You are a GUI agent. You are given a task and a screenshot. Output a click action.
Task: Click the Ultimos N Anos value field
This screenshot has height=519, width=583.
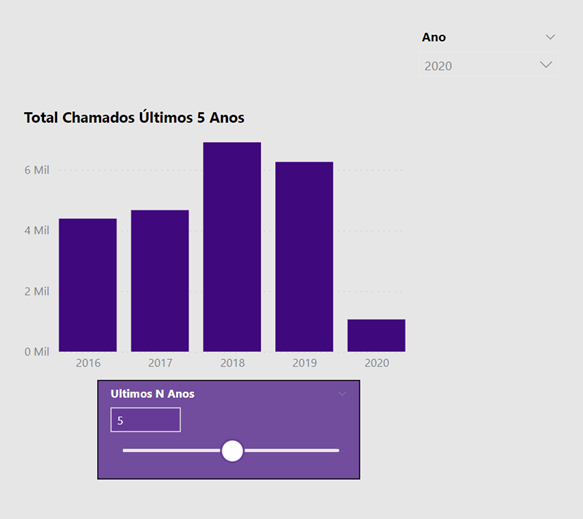[x=145, y=420]
